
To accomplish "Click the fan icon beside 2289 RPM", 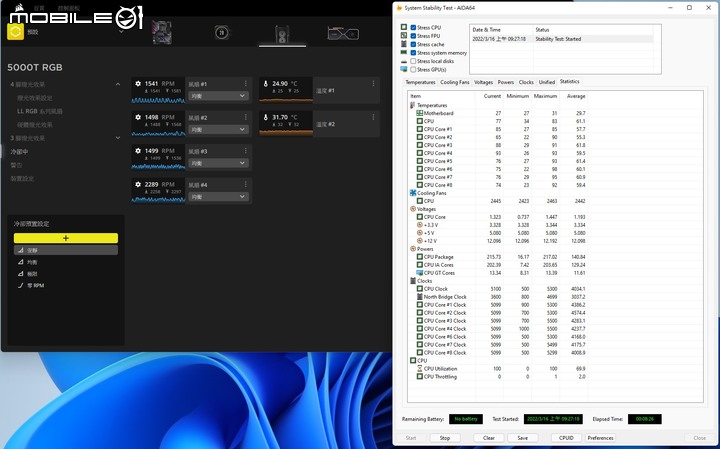I will tap(138, 184).
